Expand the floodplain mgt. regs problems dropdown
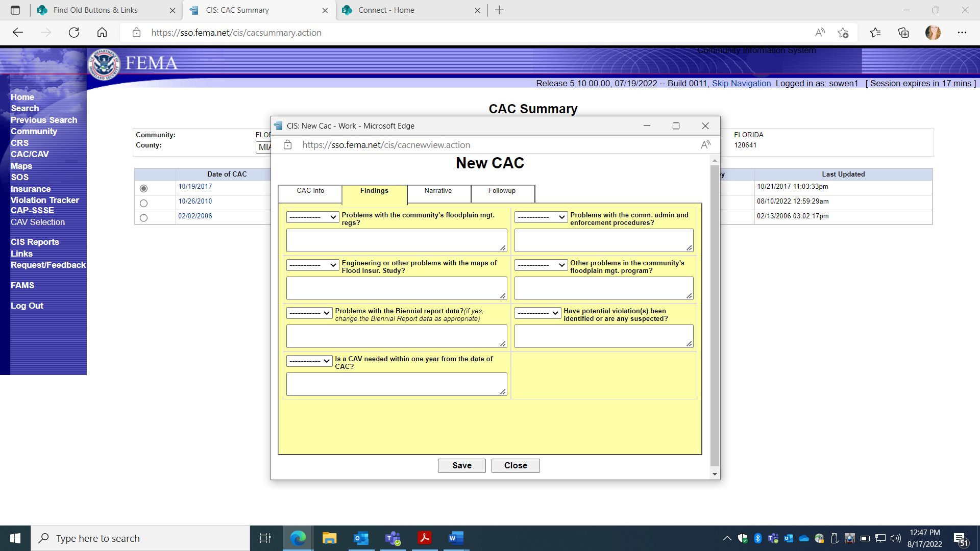This screenshot has width=980, height=551. (312, 217)
